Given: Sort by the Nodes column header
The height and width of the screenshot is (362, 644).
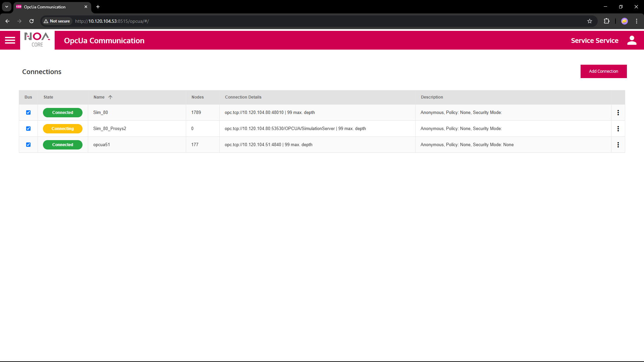Looking at the screenshot, I should tap(198, 97).
